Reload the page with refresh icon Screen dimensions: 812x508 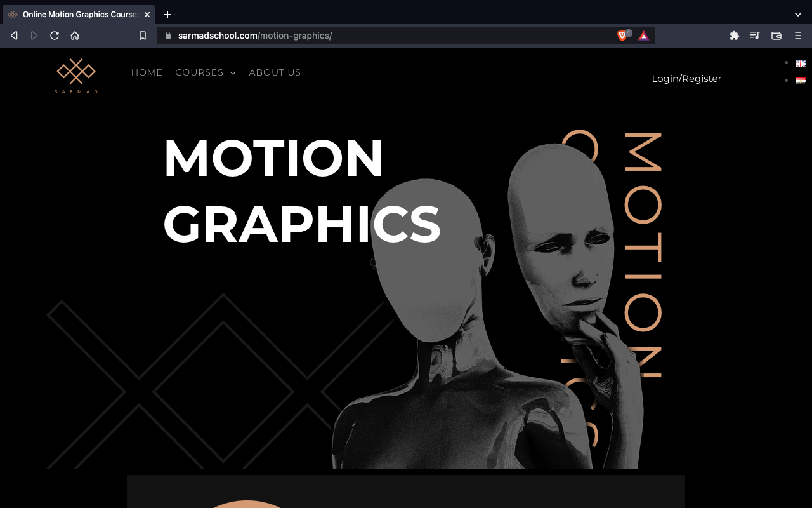(55, 36)
